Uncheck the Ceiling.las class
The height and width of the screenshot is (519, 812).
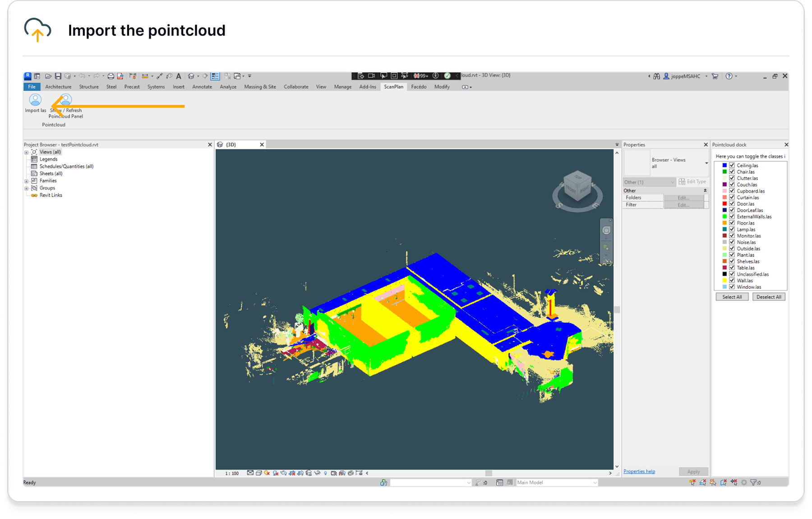[x=732, y=165]
